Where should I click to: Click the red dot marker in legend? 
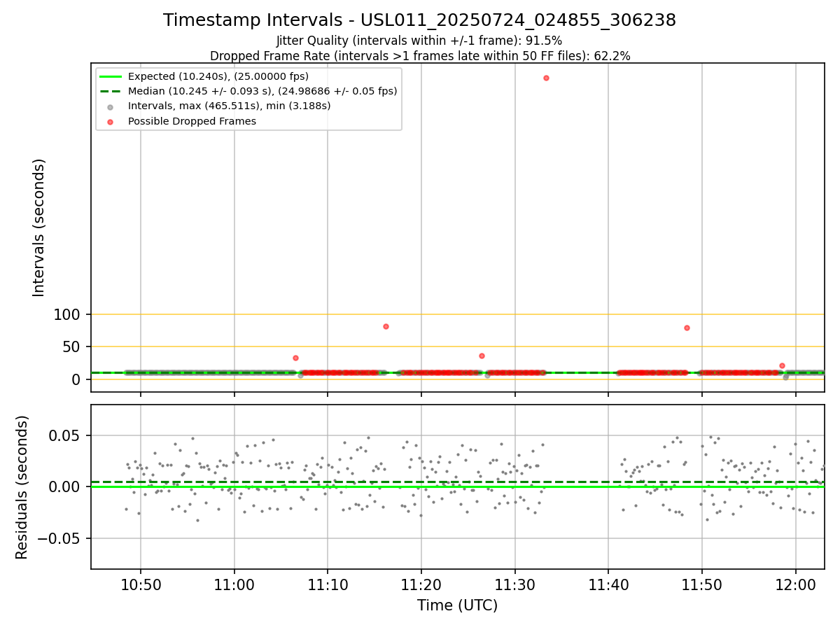click(111, 121)
